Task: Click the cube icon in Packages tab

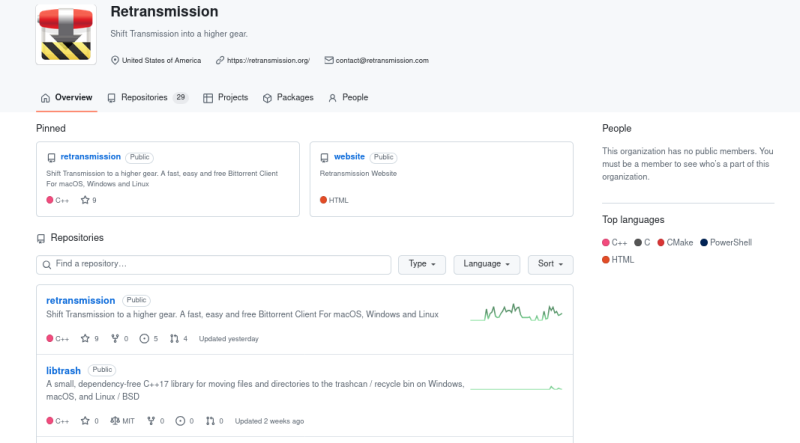Action: (267, 98)
